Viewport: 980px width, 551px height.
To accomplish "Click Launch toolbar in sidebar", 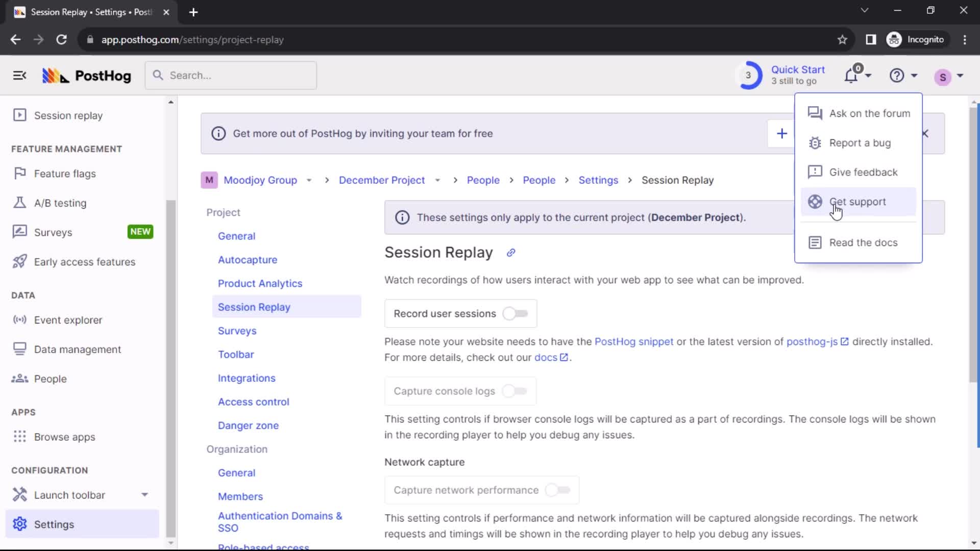I will click(69, 495).
